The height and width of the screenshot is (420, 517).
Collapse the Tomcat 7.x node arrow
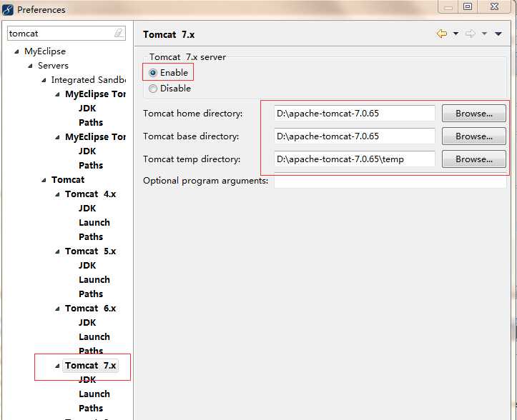point(57,366)
